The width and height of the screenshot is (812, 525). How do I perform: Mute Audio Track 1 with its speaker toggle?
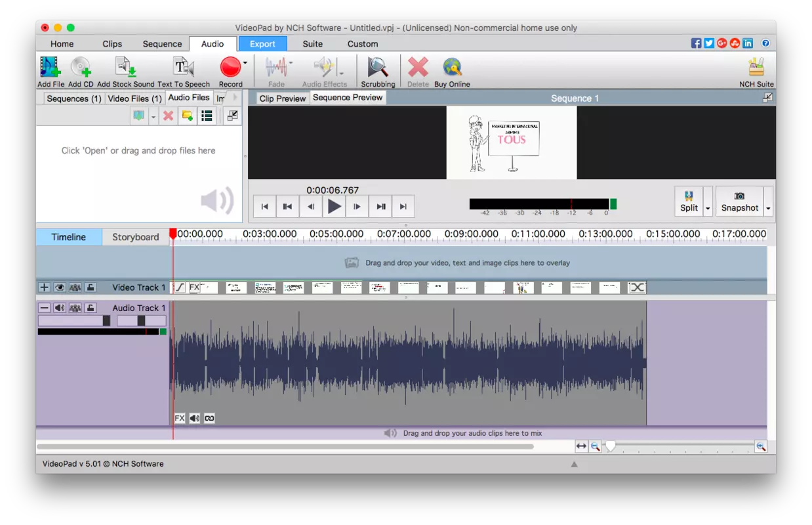[x=60, y=308]
